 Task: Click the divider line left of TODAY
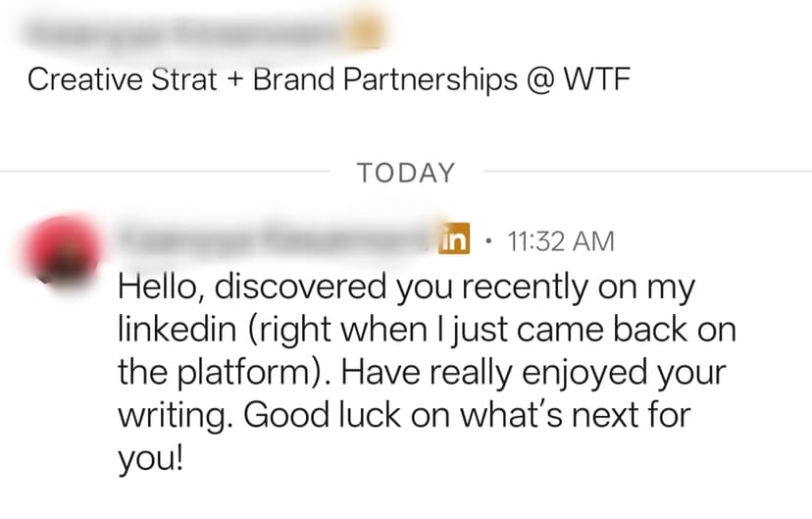coord(167,172)
